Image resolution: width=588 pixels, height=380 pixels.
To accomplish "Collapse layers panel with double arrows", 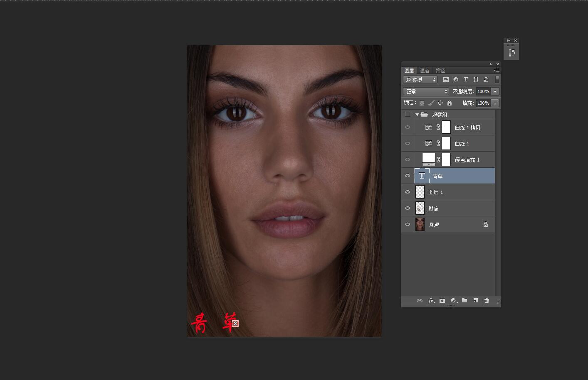I will point(491,64).
